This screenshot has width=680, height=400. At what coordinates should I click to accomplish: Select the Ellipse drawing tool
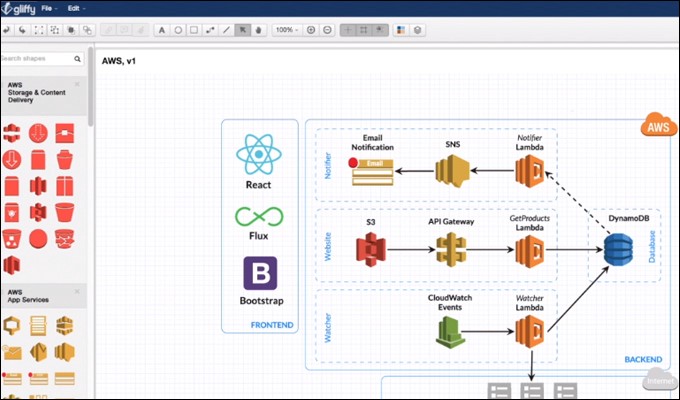178,30
